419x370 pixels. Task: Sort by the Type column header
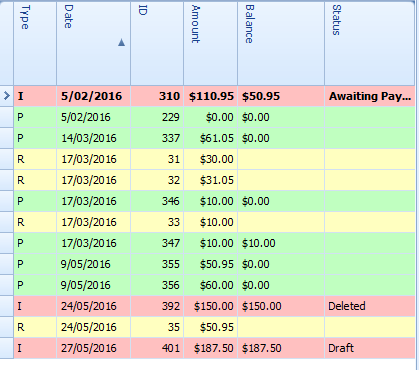[x=35, y=43]
